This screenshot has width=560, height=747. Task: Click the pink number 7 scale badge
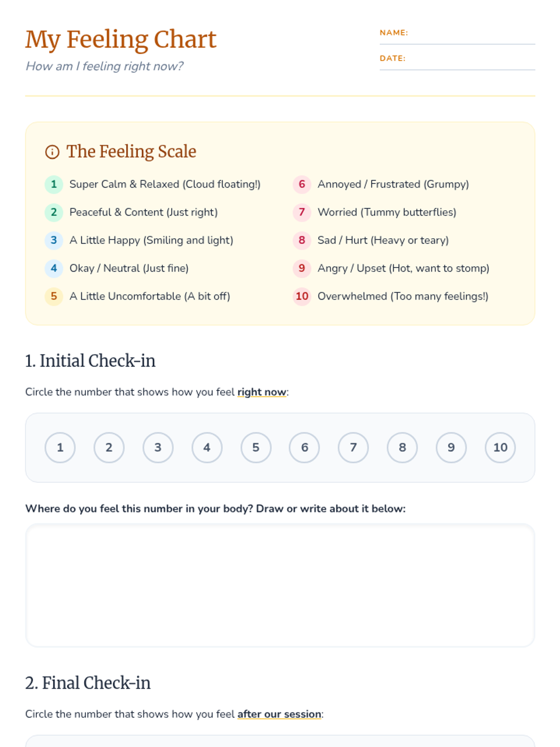click(302, 212)
